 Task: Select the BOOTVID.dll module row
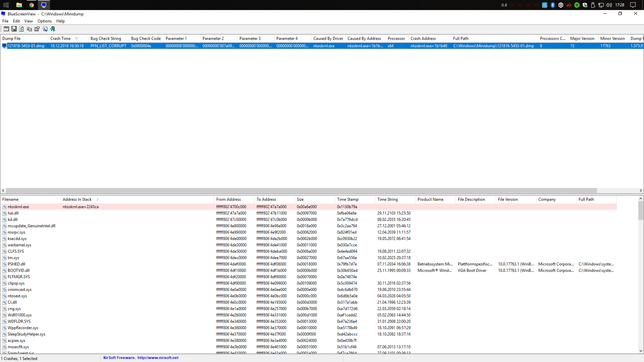pos(18,270)
